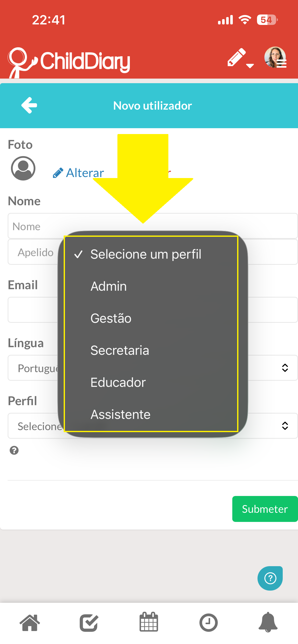Submit the new user form
Image resolution: width=298 pixels, height=644 pixels.
click(265, 509)
